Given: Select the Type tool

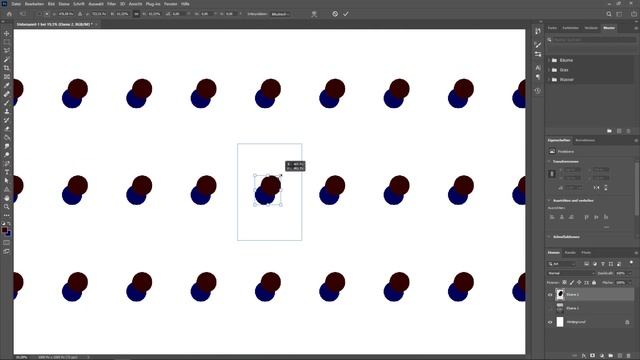Looking at the screenshot, I should pos(7,172).
